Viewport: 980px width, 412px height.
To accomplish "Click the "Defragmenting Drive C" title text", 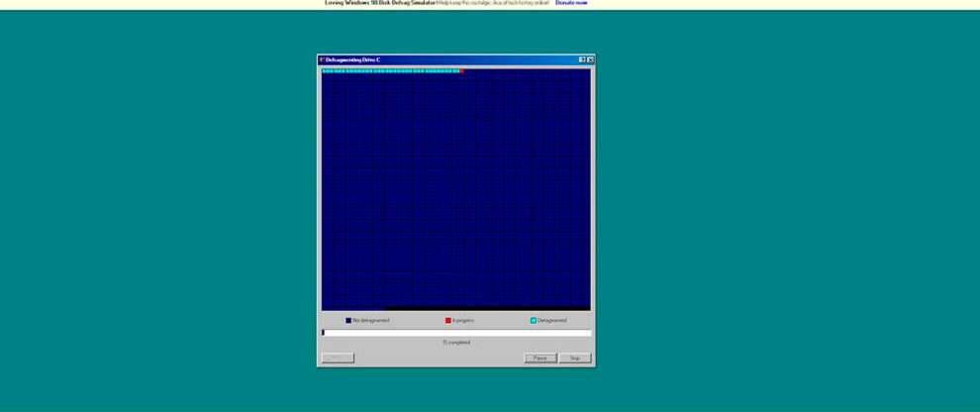I will pos(353,60).
